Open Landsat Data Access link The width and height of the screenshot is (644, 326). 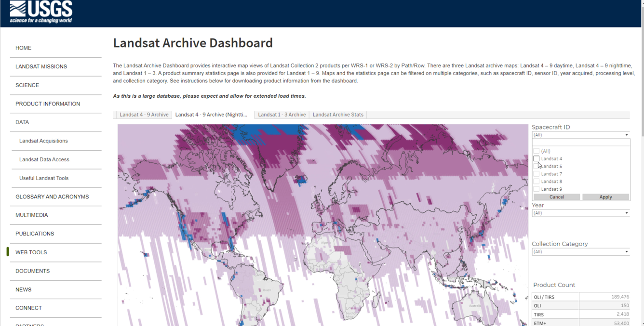[44, 159]
